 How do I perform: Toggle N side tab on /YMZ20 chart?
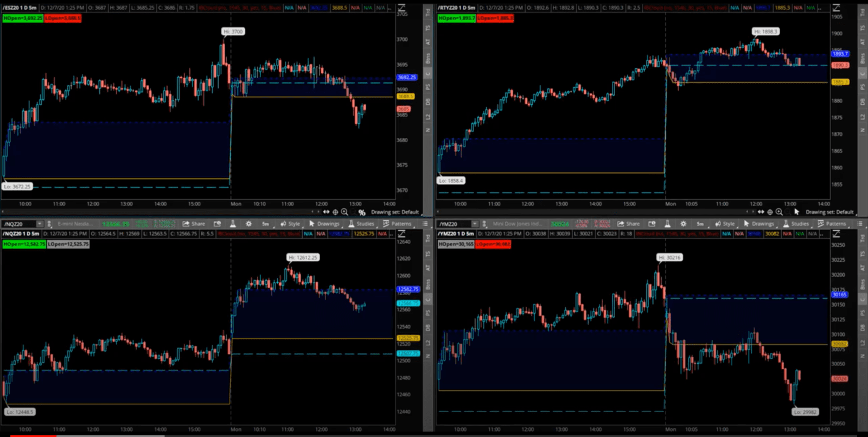(863, 356)
